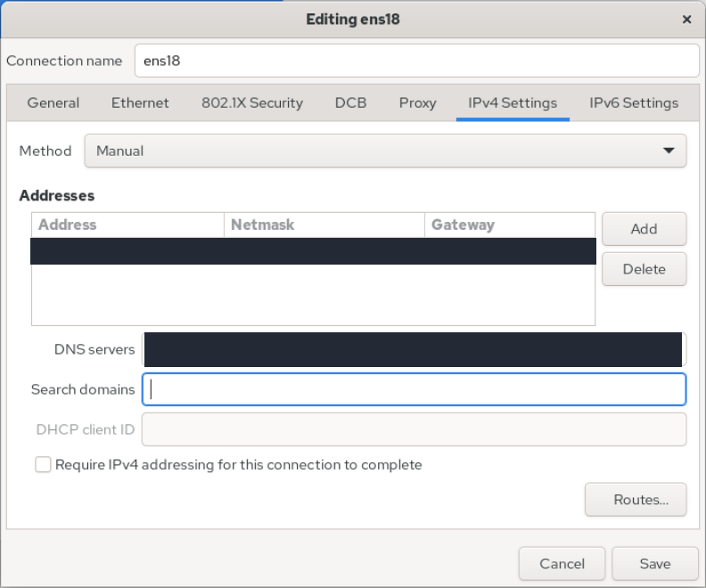Click the DHCP client ID field
The height and width of the screenshot is (588, 706).
click(x=414, y=429)
